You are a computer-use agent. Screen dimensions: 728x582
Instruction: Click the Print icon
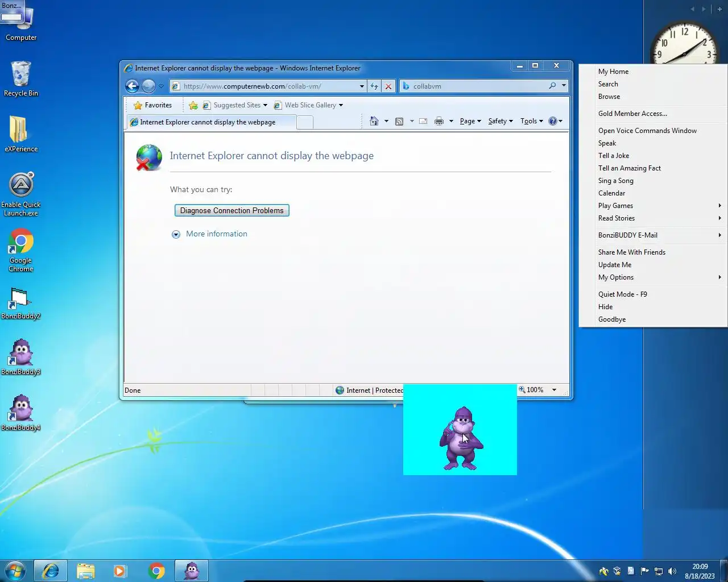point(439,121)
